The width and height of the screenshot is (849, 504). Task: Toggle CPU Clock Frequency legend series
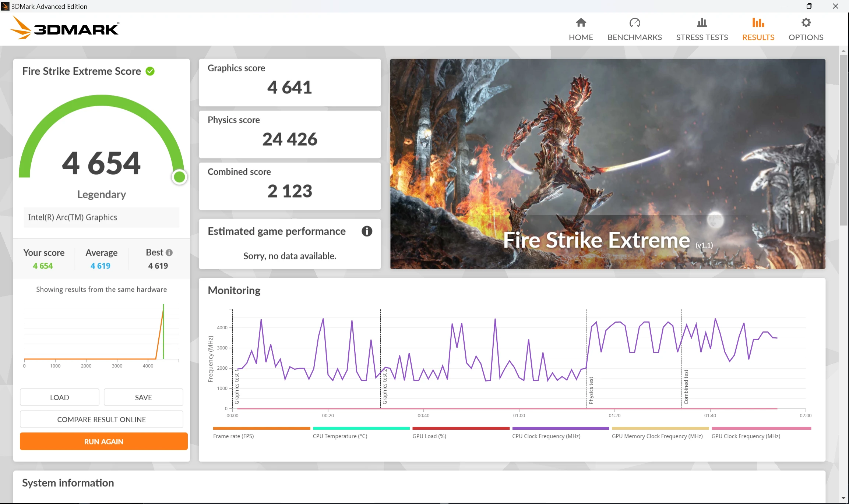(x=546, y=436)
